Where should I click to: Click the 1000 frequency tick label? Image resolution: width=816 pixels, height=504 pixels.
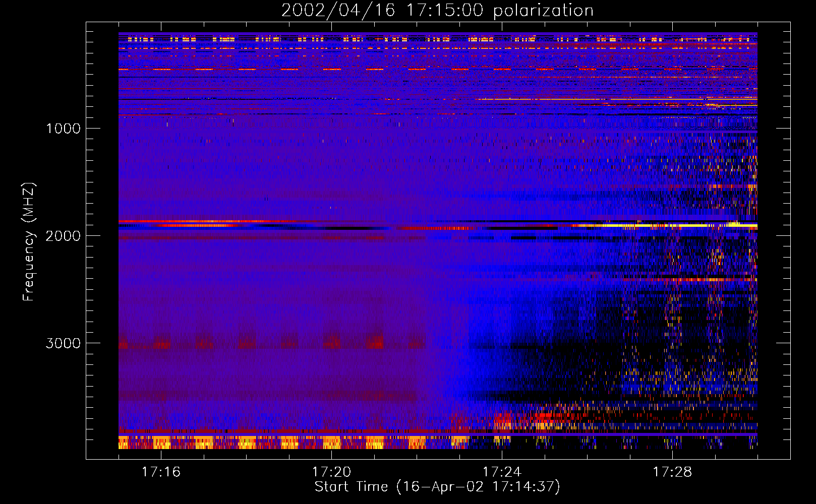(x=63, y=129)
